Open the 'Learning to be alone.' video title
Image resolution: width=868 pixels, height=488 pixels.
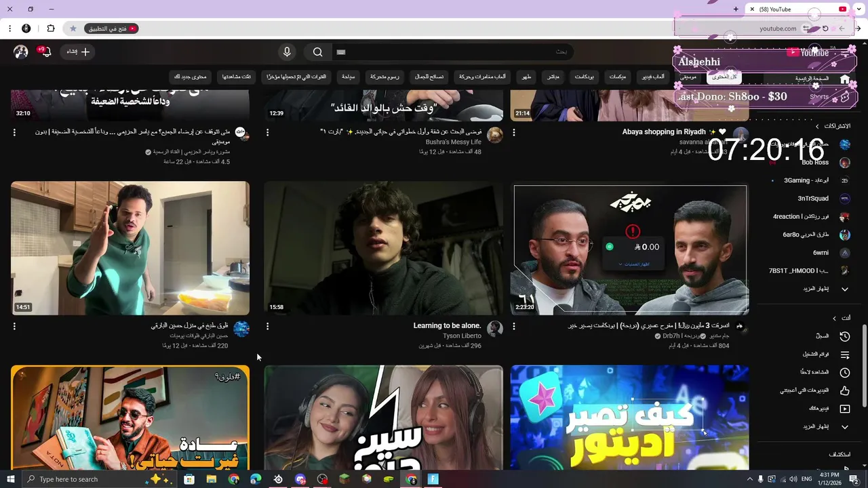(x=447, y=326)
